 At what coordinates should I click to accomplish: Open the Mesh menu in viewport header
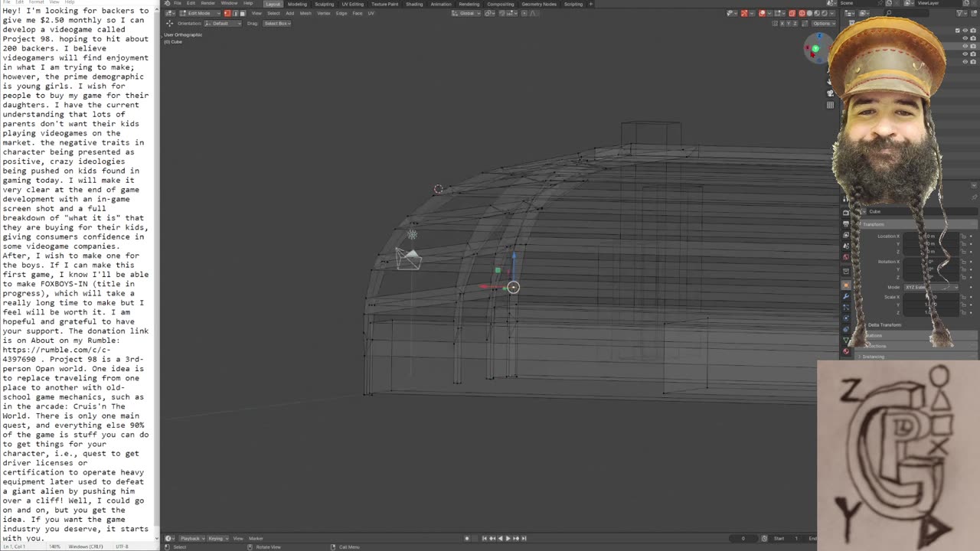pos(305,13)
